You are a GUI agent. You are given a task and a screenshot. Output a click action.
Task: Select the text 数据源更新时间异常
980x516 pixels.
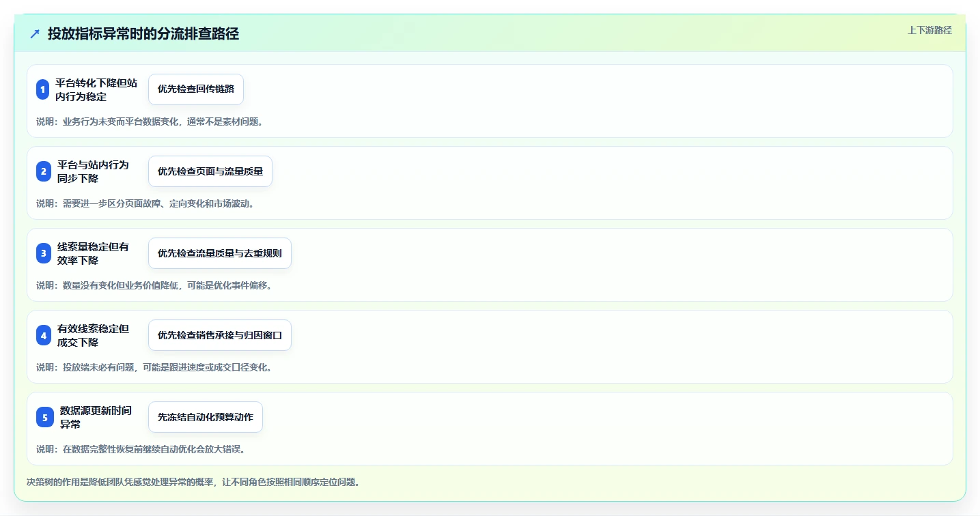[x=96, y=417]
